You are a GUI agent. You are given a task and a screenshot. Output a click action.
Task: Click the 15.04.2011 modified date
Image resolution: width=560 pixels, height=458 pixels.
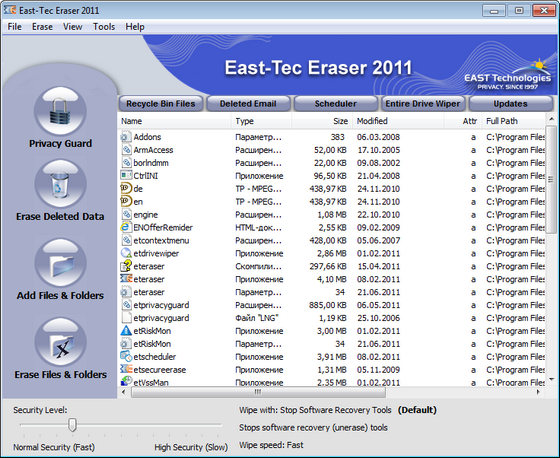click(378, 266)
